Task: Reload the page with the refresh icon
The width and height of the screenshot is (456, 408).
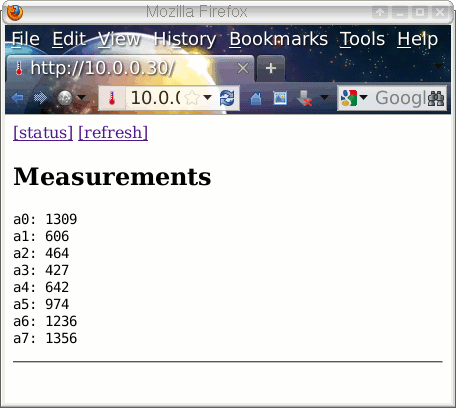Action: pyautogui.click(x=227, y=98)
